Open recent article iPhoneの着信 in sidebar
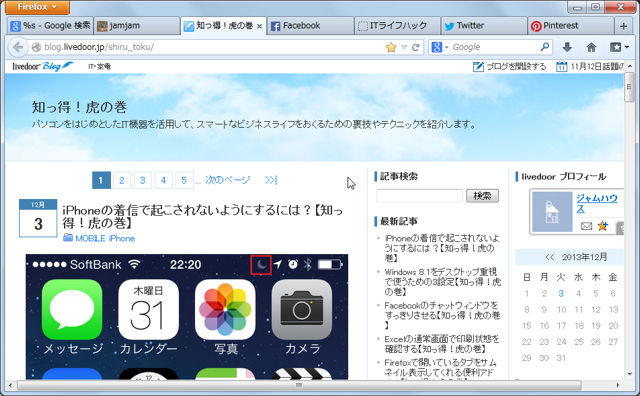This screenshot has width=640, height=396. click(x=442, y=248)
